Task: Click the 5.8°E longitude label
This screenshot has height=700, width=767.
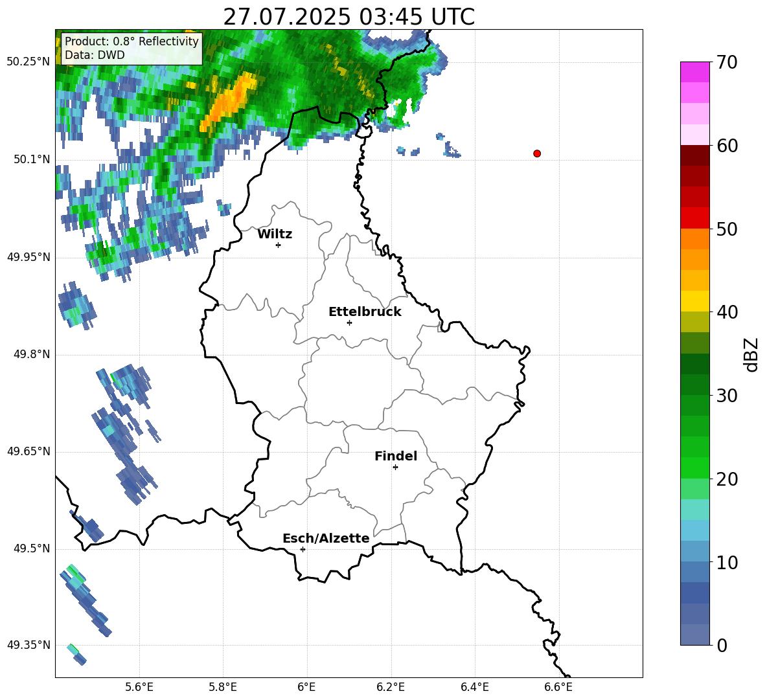Action: coord(223,687)
